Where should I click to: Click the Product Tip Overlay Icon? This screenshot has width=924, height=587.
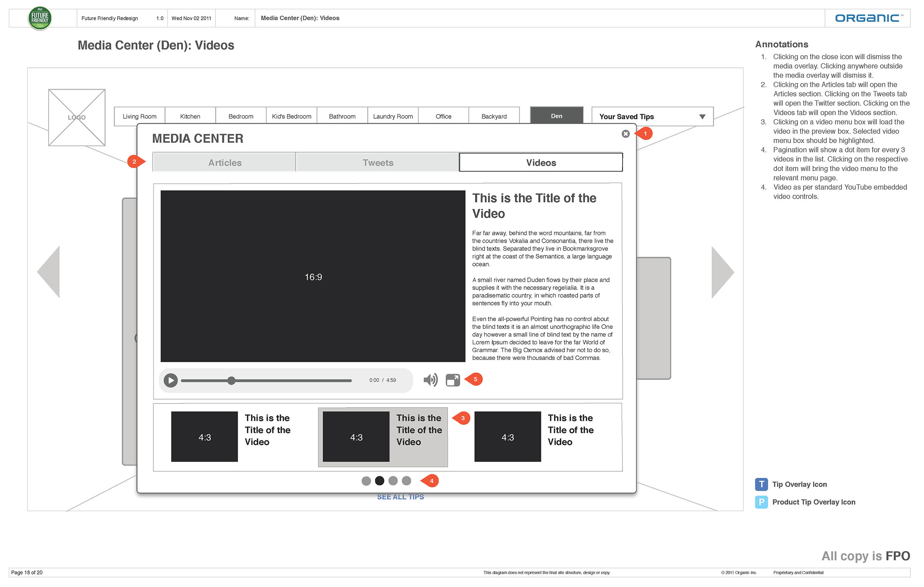click(761, 502)
